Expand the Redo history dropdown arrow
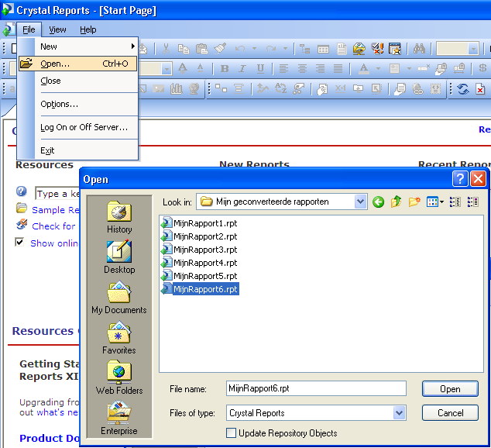 [x=285, y=49]
